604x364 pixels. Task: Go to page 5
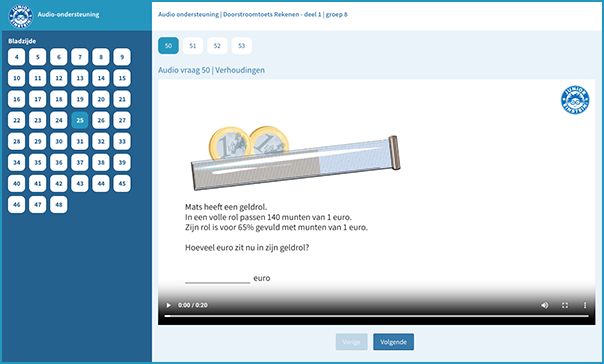coord(38,57)
